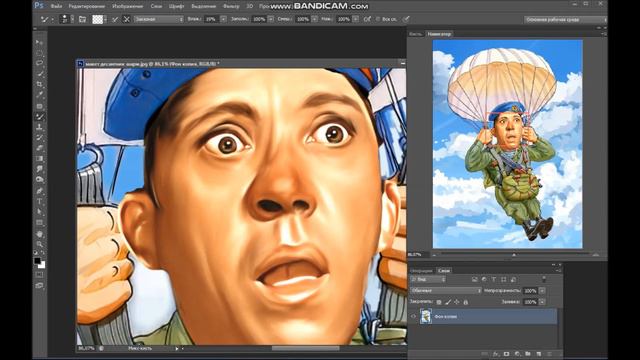The image size is (640, 360).
Task: Select the Healing Brush tool
Action: point(39,106)
